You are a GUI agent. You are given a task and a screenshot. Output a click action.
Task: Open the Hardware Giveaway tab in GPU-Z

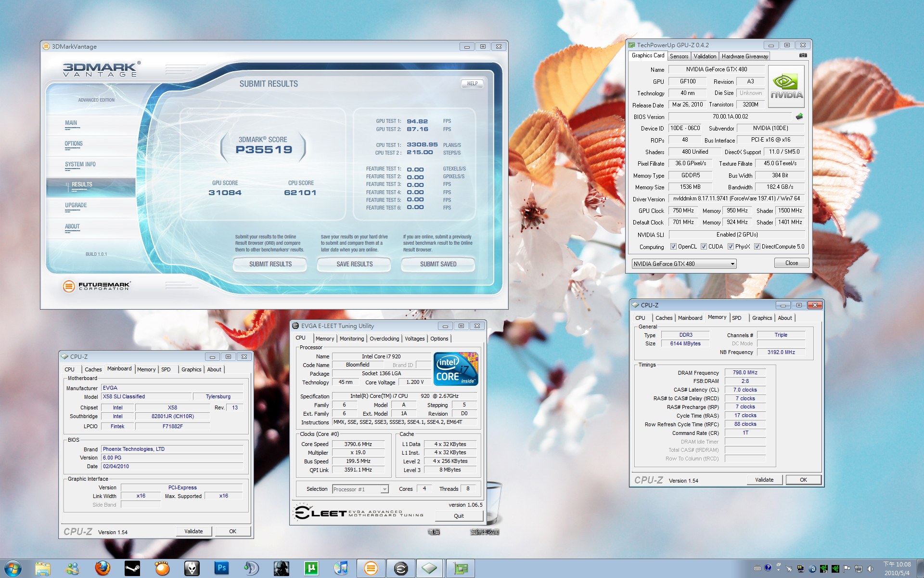tap(745, 56)
